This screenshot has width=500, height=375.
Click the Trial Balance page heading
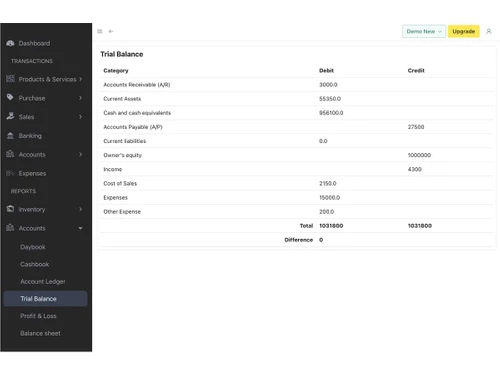(x=122, y=54)
